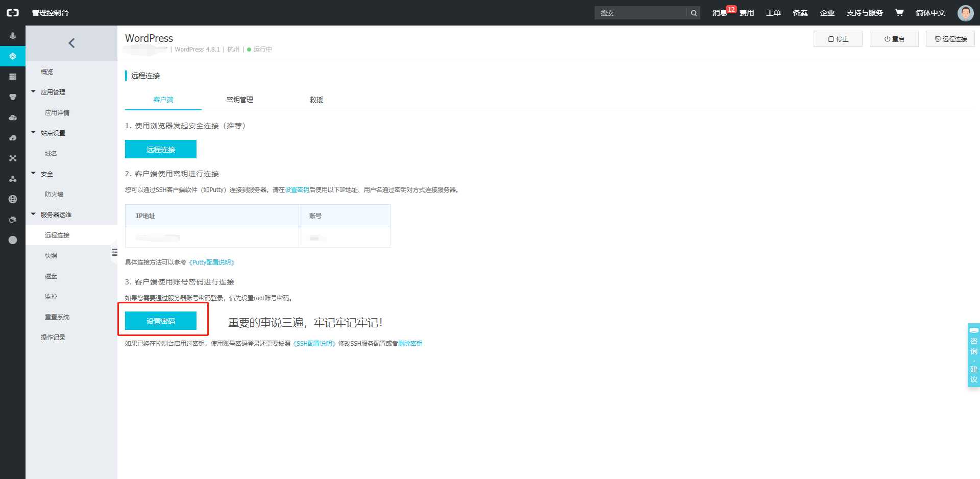Click the 重启 button

(894, 39)
